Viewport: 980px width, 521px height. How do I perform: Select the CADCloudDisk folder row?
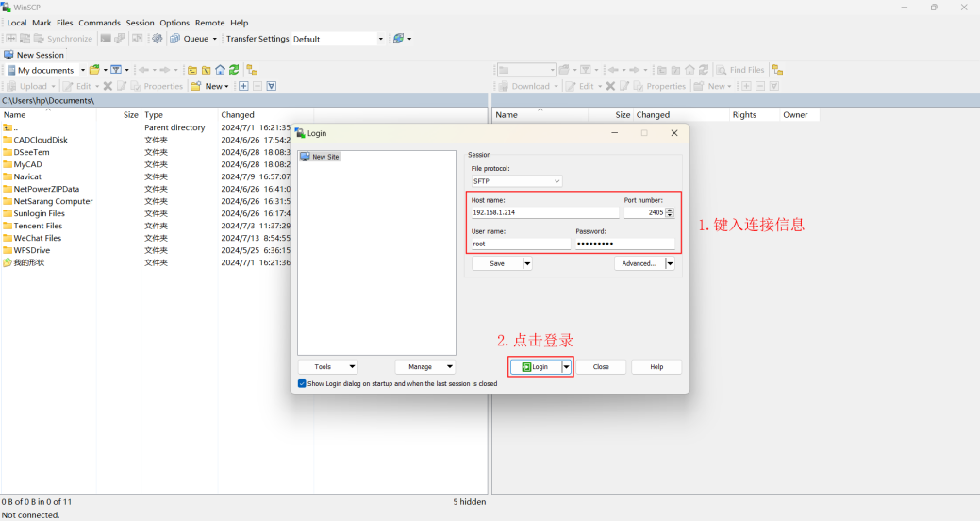(41, 140)
